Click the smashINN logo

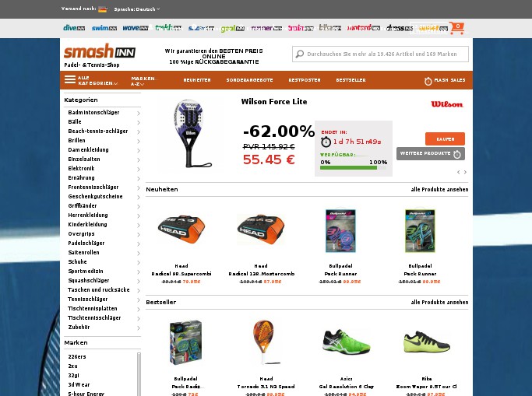tap(100, 51)
